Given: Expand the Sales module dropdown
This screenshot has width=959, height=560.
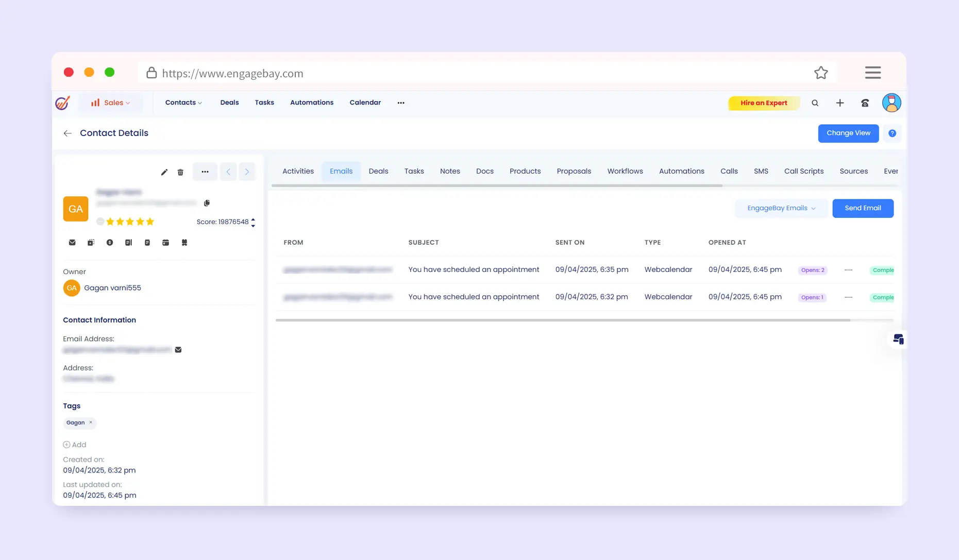Looking at the screenshot, I should (x=110, y=103).
